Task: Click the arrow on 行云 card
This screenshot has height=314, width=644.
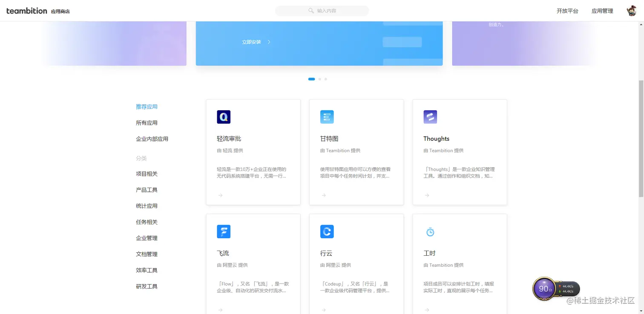Action: 324,310
